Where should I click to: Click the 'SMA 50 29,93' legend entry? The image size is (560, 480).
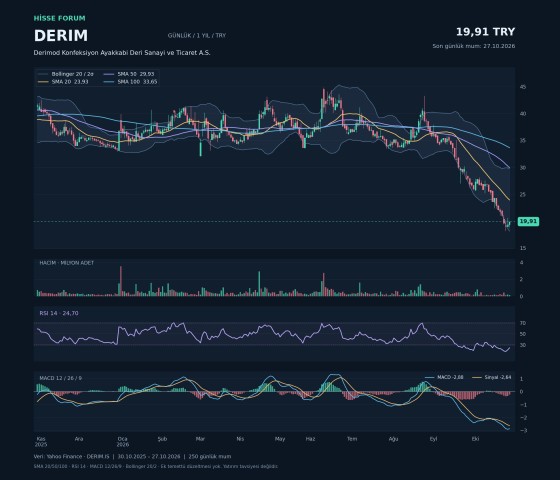coord(130,74)
